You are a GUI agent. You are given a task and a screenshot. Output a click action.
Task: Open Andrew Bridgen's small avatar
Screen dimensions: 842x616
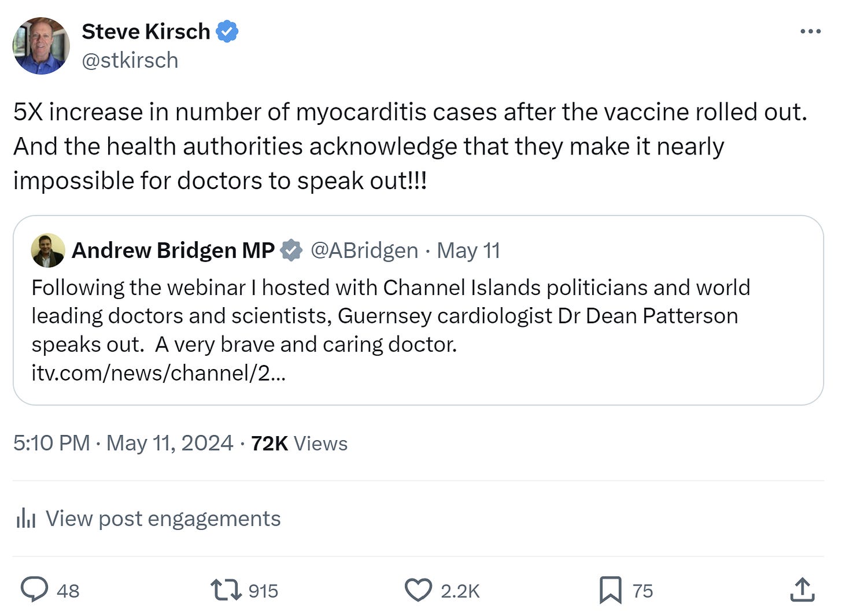(x=48, y=250)
